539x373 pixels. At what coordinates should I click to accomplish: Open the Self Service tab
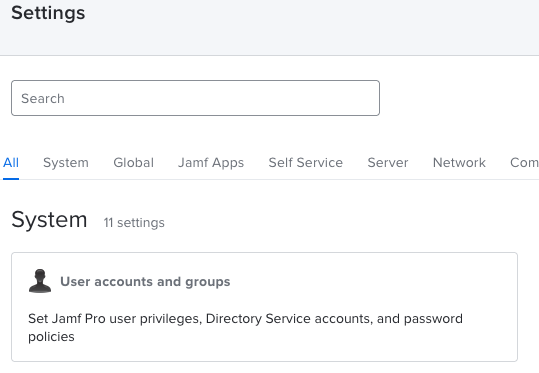[306, 163]
